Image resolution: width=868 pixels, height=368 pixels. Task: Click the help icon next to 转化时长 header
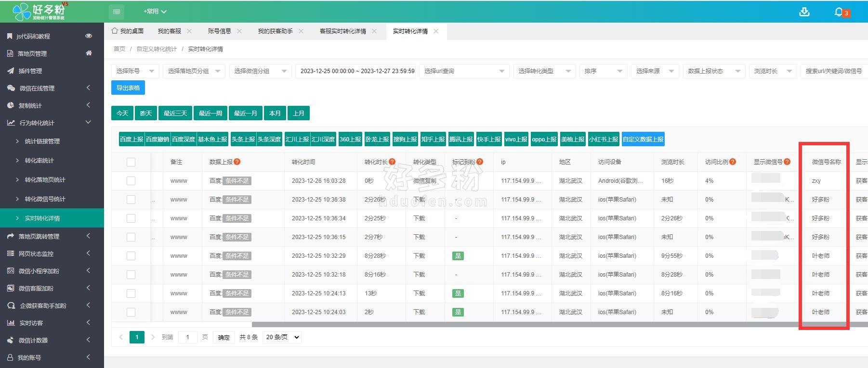click(392, 162)
